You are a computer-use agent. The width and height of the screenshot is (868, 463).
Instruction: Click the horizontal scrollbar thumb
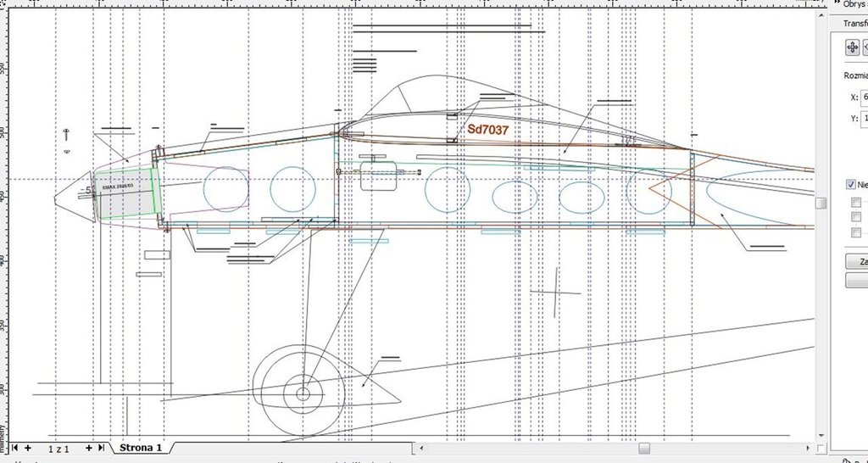click(644, 448)
